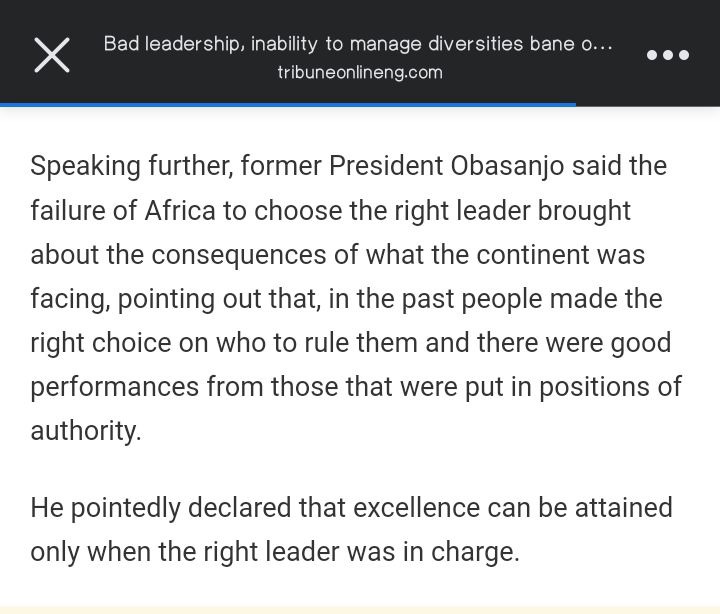
Task: Tap the tribuneonlineng.com domain text
Action: point(360,73)
